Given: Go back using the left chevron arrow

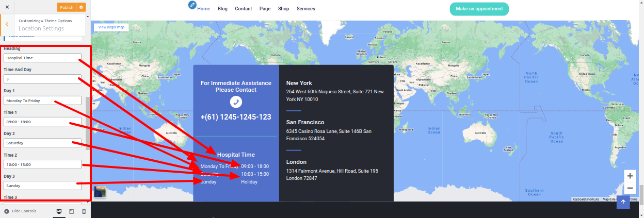Looking at the screenshot, I should point(6,24).
